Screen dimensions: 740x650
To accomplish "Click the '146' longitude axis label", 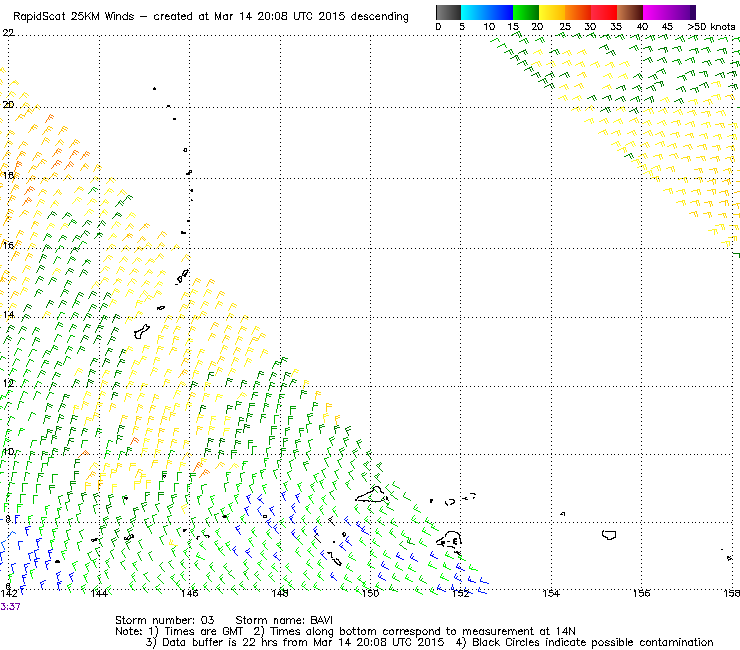I will [189, 593].
